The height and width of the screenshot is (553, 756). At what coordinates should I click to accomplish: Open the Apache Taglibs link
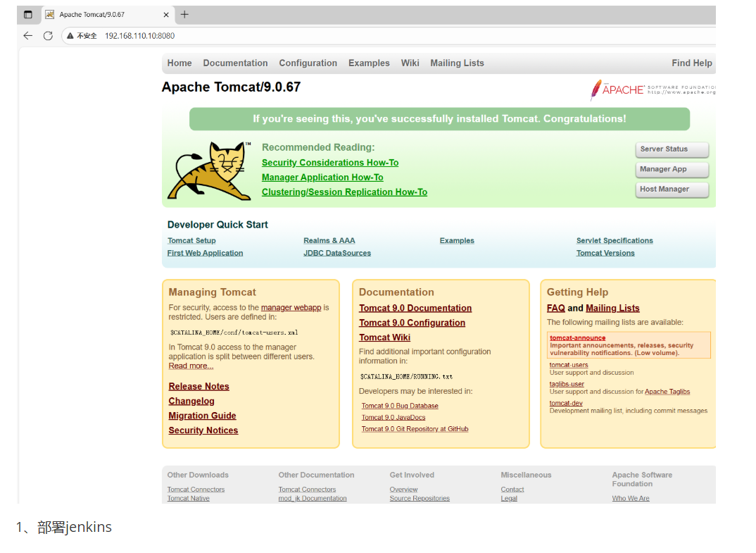(x=667, y=392)
